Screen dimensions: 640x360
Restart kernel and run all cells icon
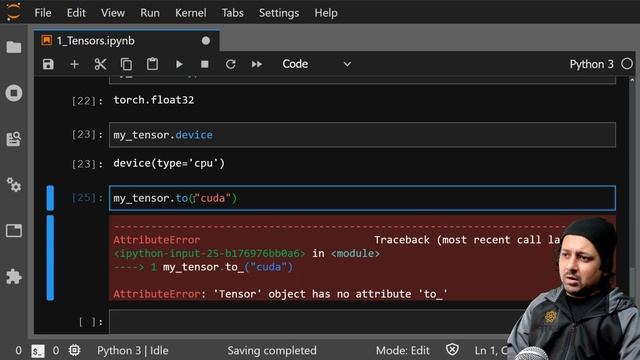[257, 64]
